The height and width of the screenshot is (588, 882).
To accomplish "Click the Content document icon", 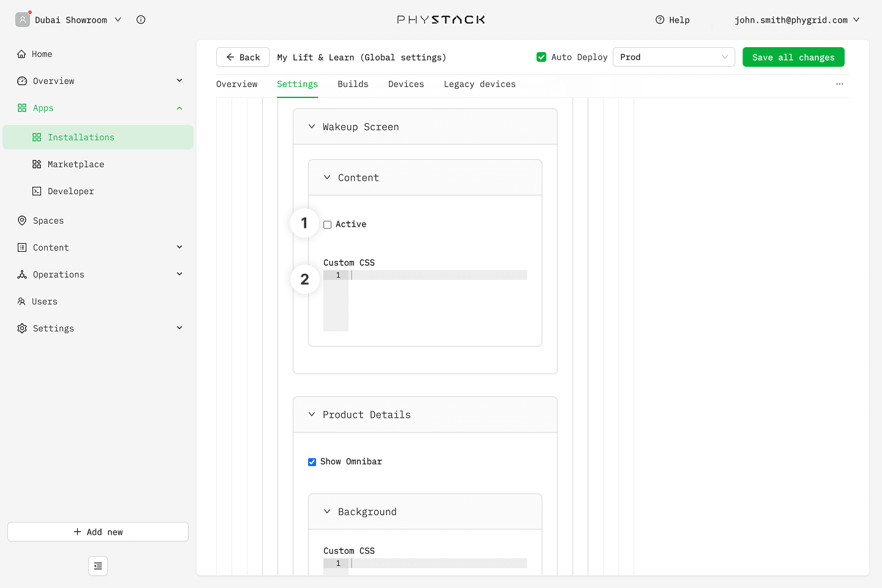I will pyautogui.click(x=22, y=247).
